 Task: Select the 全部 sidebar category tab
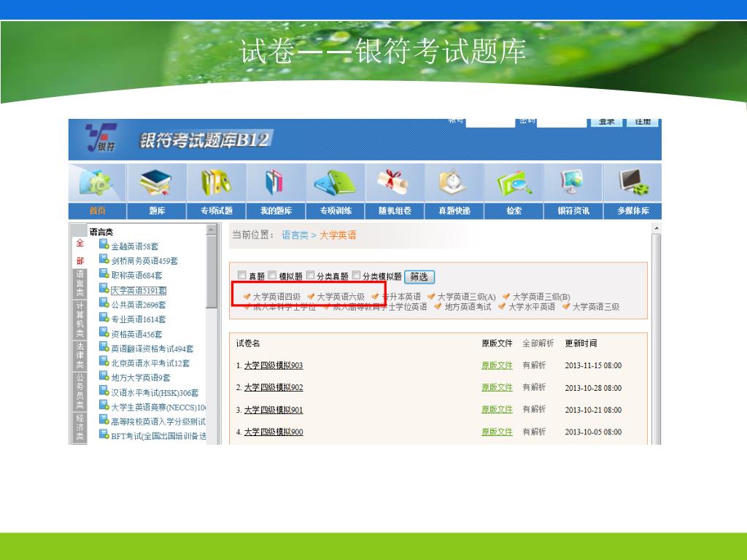[x=80, y=252]
